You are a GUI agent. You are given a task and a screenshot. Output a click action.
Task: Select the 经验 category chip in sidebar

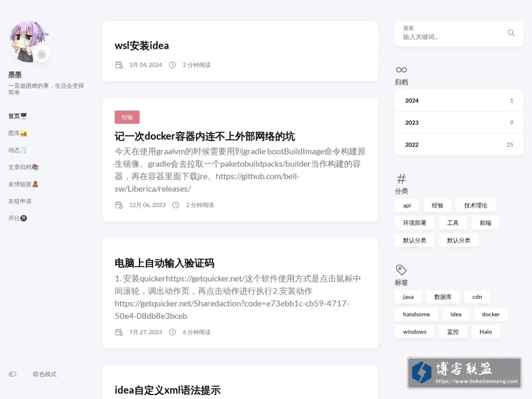[x=438, y=205]
